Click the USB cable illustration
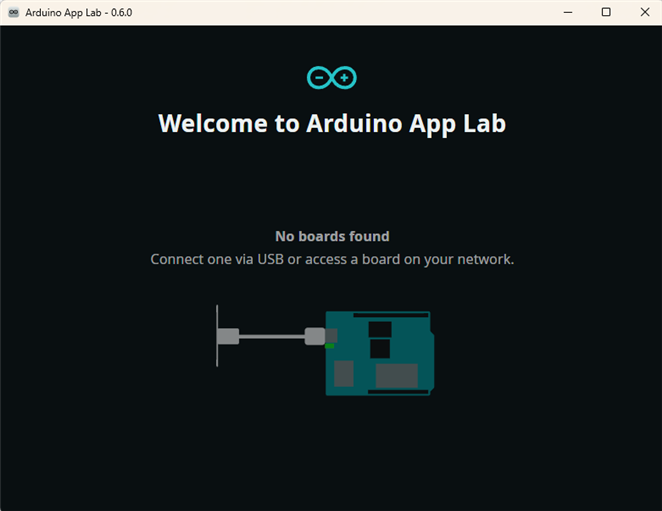This screenshot has height=511, width=662. [271, 337]
